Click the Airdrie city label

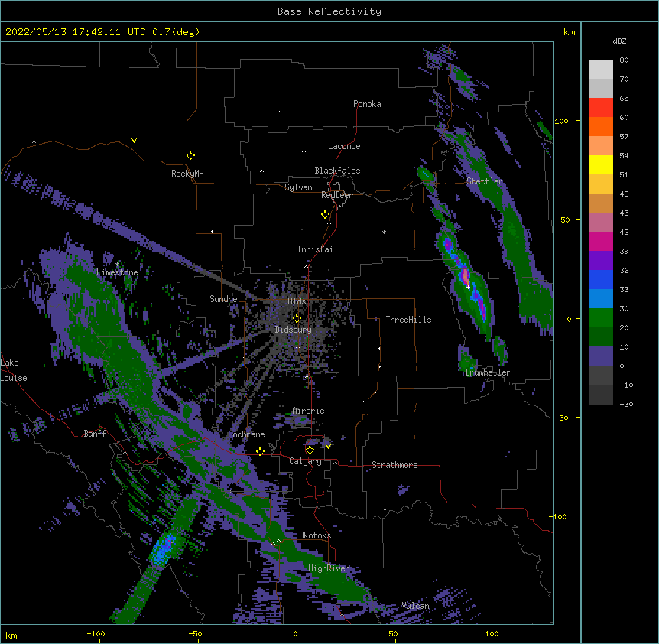[308, 411]
